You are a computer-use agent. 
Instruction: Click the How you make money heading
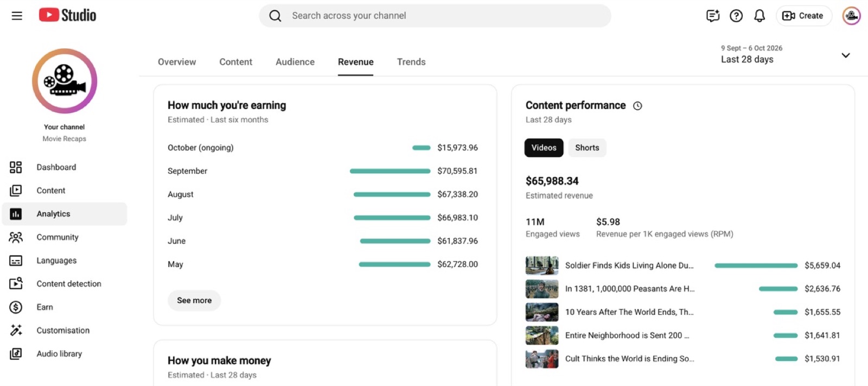pyautogui.click(x=219, y=361)
